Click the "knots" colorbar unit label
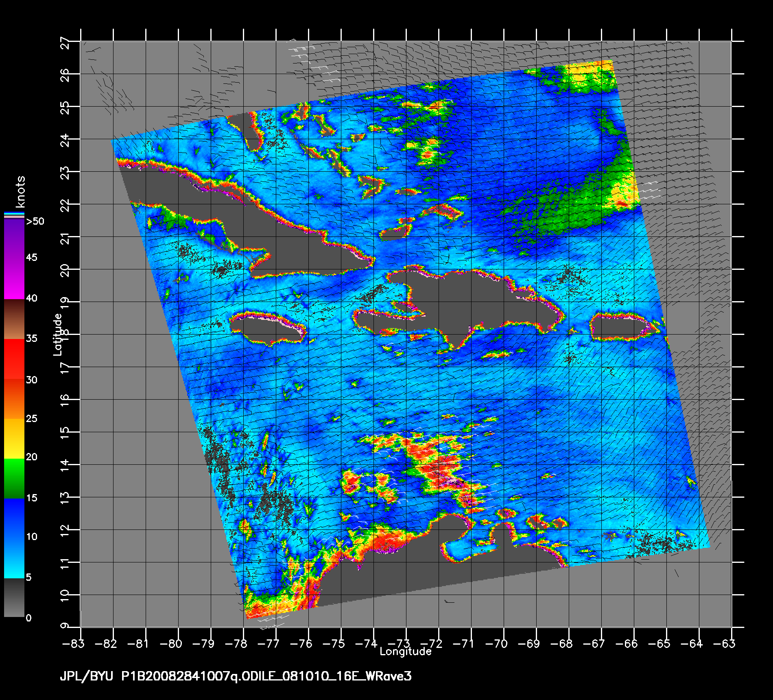Image resolution: width=773 pixels, height=700 pixels. coord(20,192)
